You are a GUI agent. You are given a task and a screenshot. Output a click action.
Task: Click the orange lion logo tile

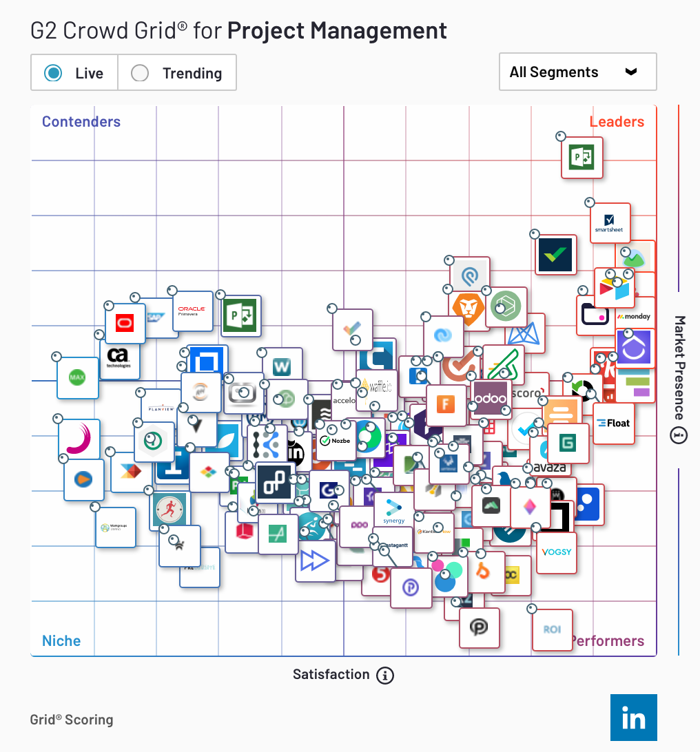469,309
